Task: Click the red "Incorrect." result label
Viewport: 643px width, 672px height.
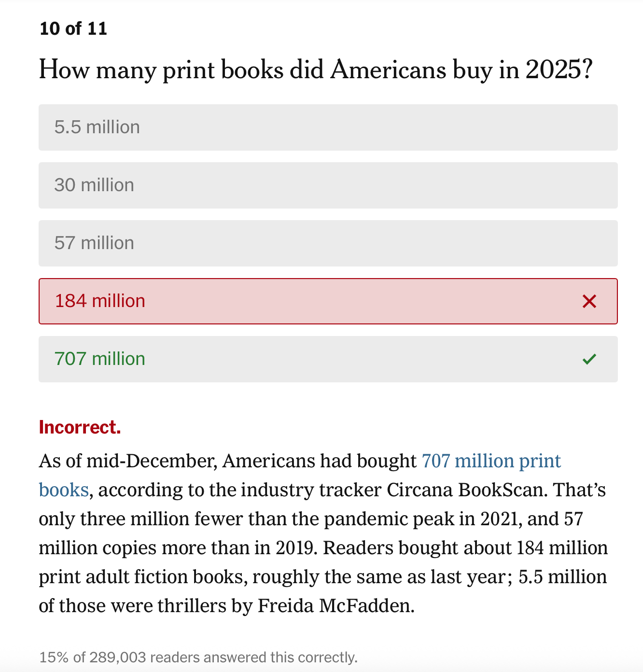Action: [80, 427]
